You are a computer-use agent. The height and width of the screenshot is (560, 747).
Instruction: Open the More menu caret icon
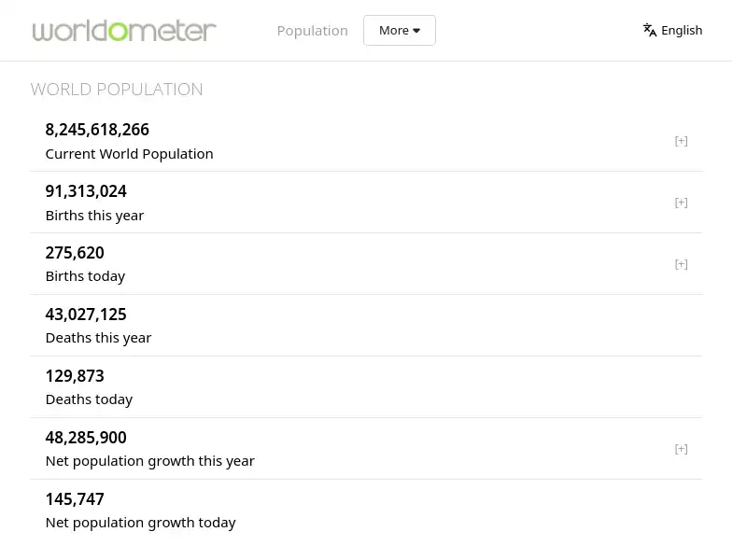point(416,30)
